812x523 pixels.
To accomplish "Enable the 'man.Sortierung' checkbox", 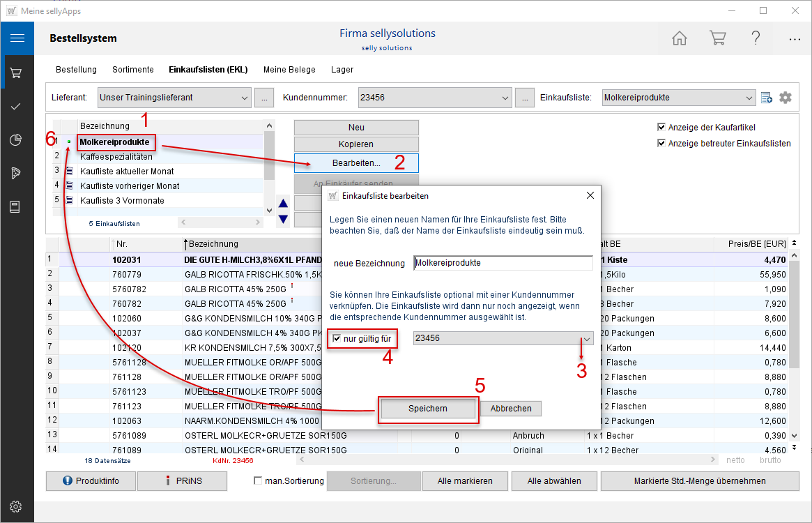I will 258,481.
